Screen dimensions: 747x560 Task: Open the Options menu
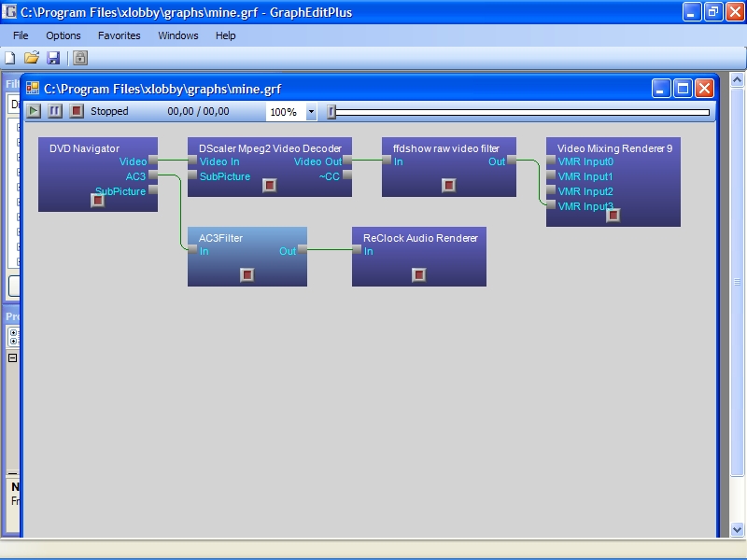(x=63, y=35)
